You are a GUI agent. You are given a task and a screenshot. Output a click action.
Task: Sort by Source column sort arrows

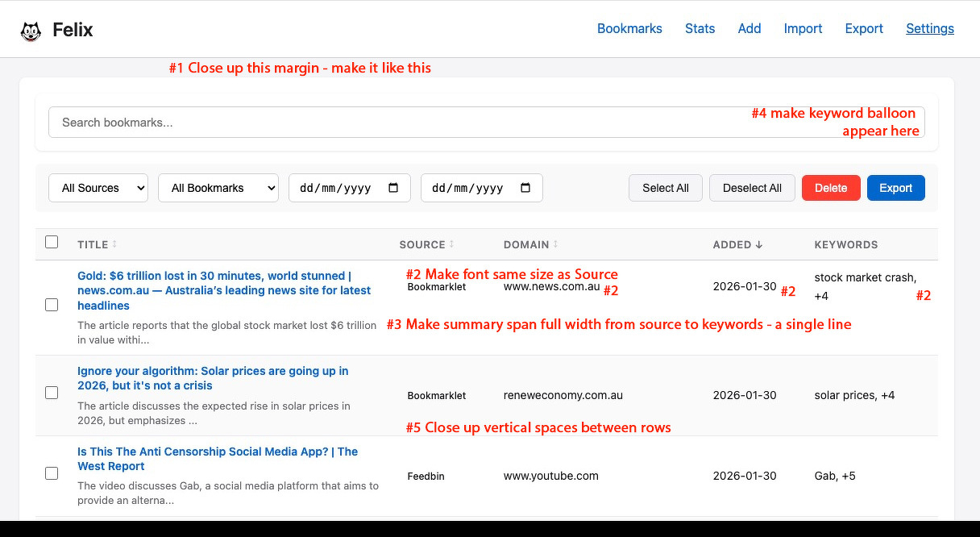coord(451,244)
